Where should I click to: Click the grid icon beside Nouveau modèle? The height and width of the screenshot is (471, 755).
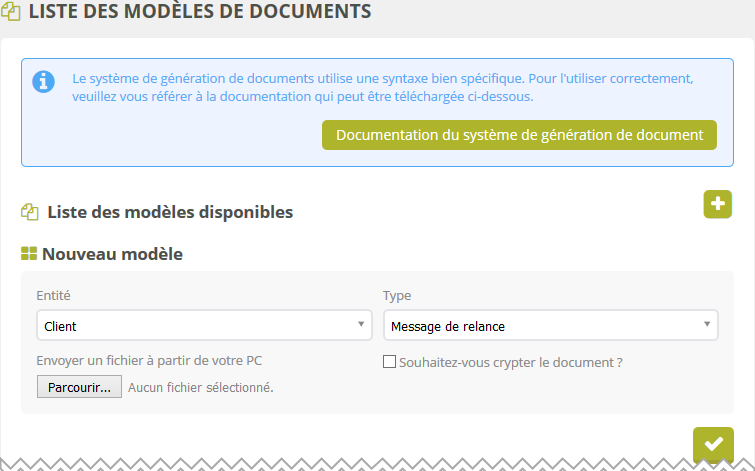point(29,254)
